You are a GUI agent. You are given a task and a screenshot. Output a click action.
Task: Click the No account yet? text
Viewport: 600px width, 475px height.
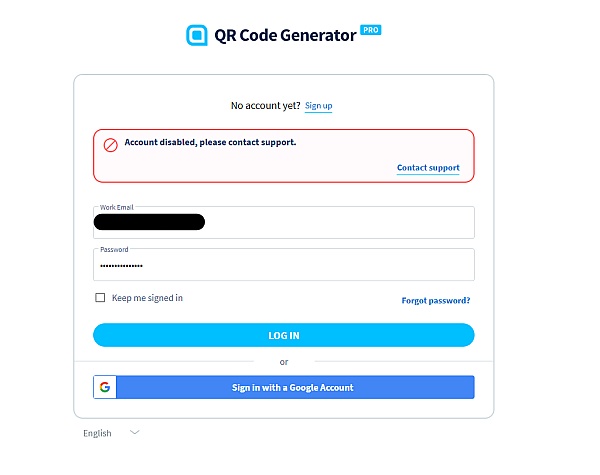[266, 106]
